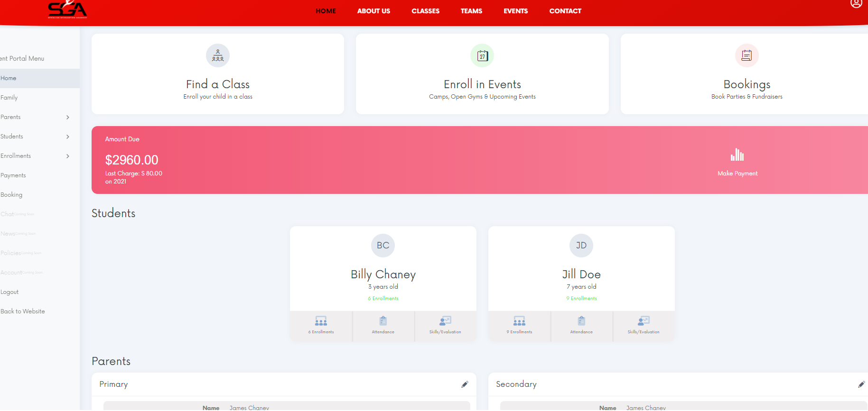868x411 pixels.
Task: Click the Bookings list icon
Action: pos(747,55)
